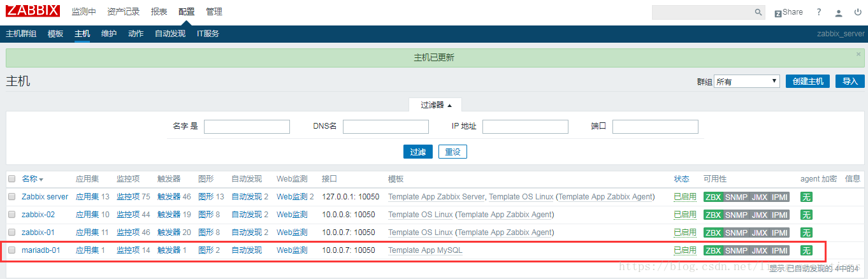868x279 pixels.
Task: Sort hosts by 名称 column
Action: click(33, 179)
